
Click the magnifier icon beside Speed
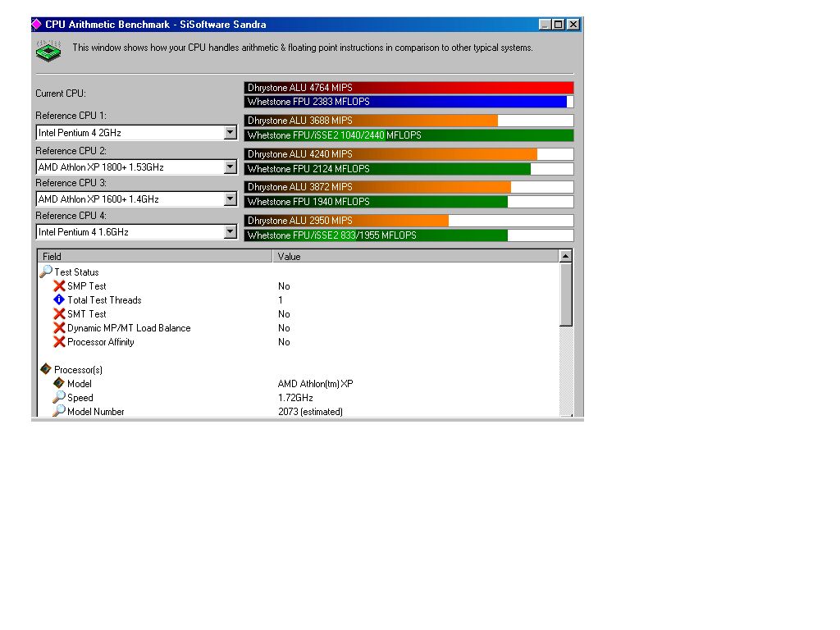(59, 397)
